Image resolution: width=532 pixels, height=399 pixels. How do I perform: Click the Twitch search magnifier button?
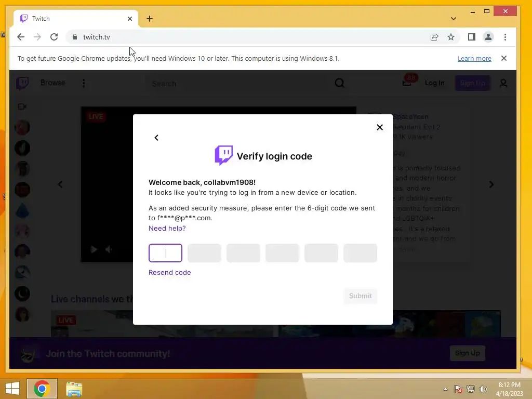(340, 83)
